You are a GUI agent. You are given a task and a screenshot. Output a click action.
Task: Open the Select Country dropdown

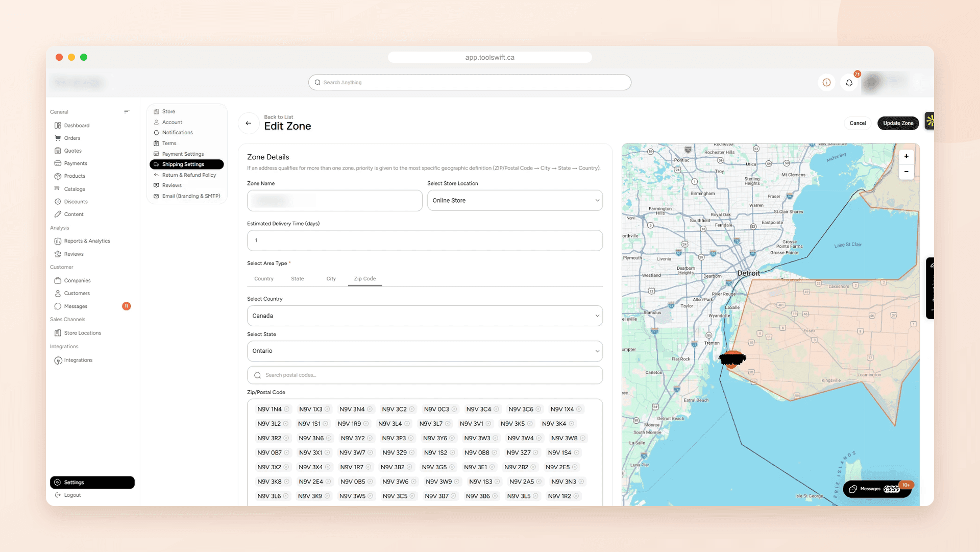(425, 316)
